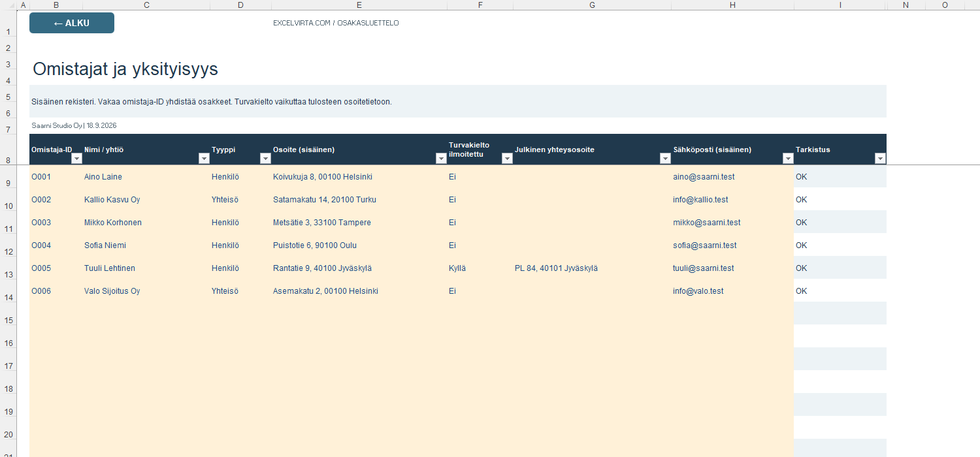Click the OK check cell for O005

click(840, 268)
